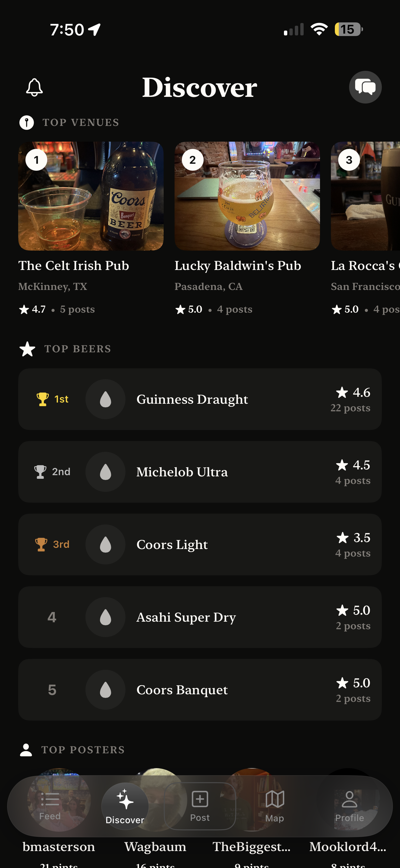Go to the Map tab
Viewport: 400px width, 868px height.
click(x=275, y=806)
